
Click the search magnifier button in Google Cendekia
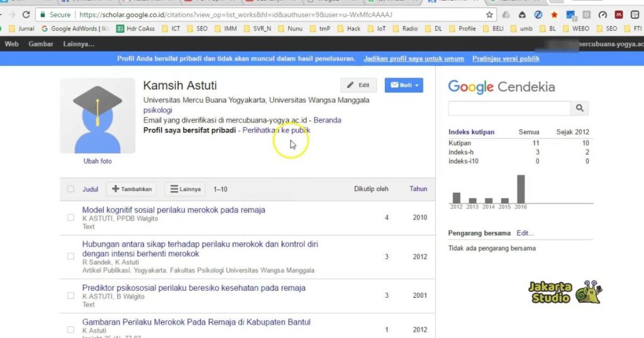(x=579, y=108)
